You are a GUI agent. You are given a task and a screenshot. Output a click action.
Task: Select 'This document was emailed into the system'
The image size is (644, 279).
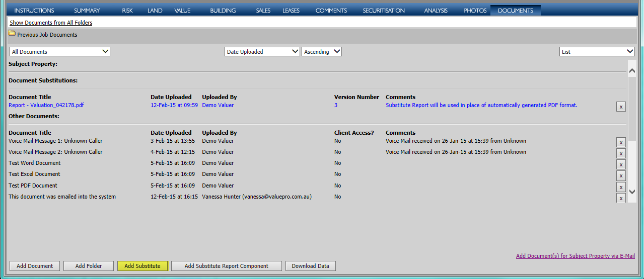[62, 197]
